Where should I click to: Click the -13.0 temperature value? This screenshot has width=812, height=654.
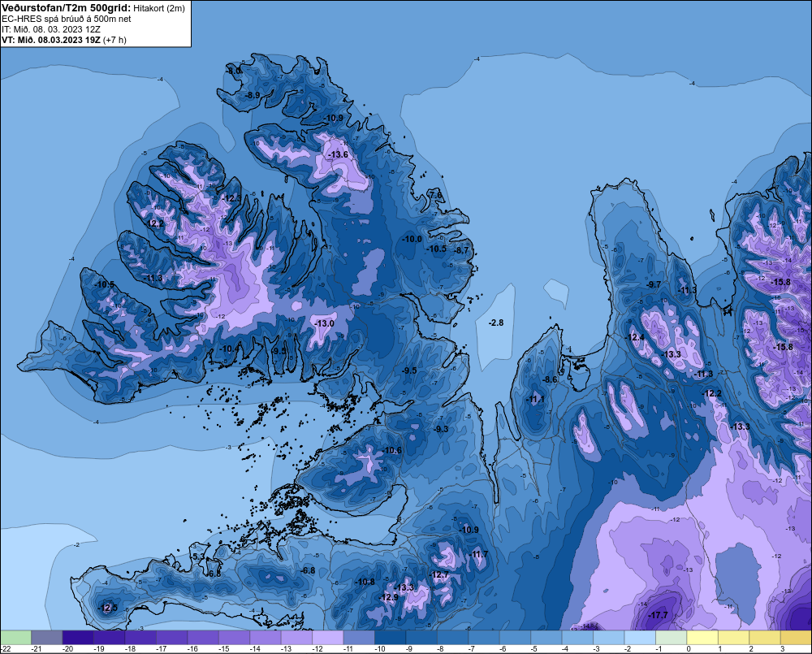point(324,323)
